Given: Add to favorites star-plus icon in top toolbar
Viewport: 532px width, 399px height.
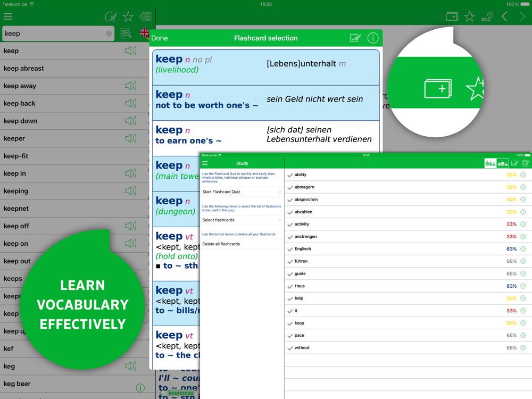Looking at the screenshot, I should [x=470, y=16].
